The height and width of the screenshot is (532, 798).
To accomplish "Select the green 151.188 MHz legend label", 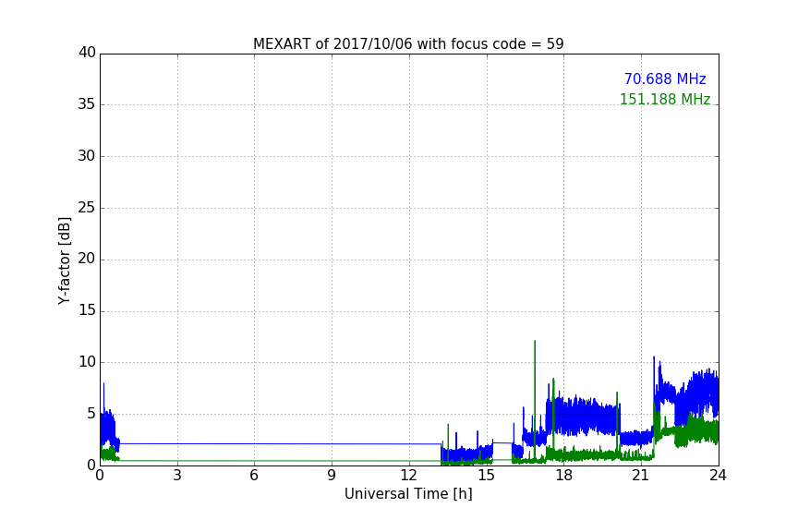I will (x=665, y=99).
